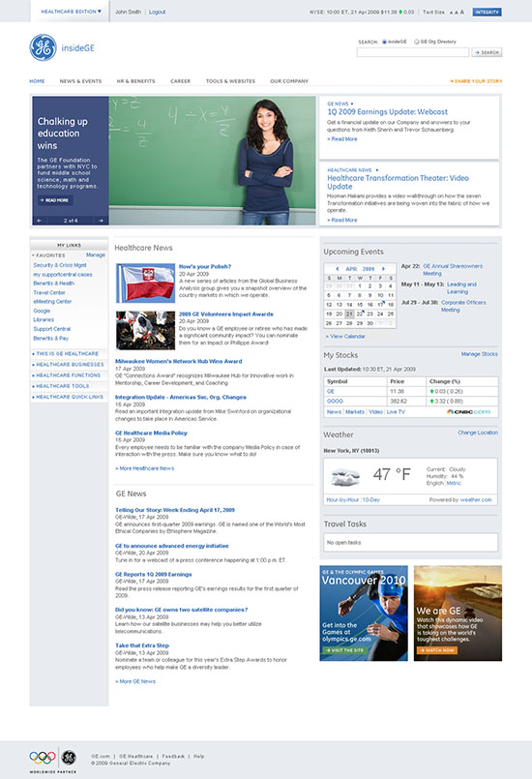Click the Integrity button
532x779 pixels.
487,12
